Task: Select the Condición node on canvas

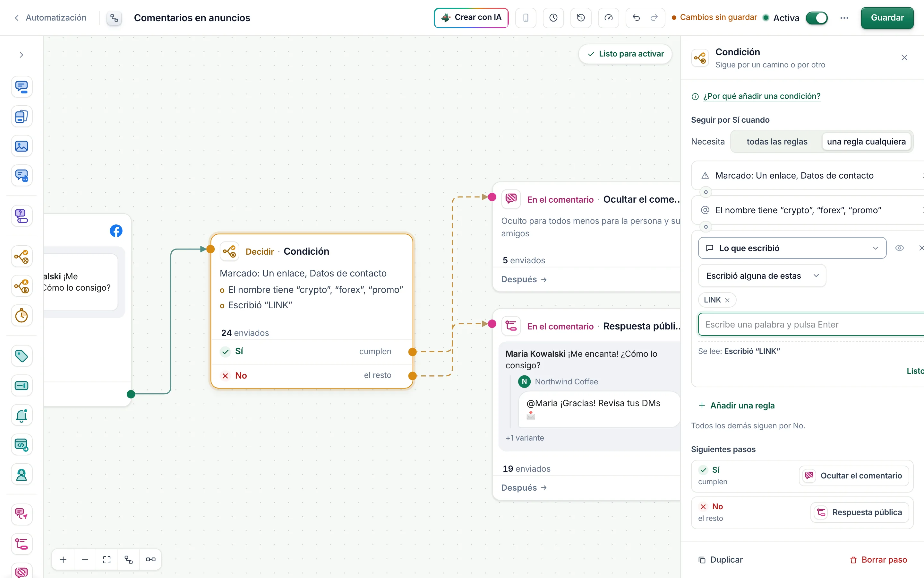Action: click(312, 311)
